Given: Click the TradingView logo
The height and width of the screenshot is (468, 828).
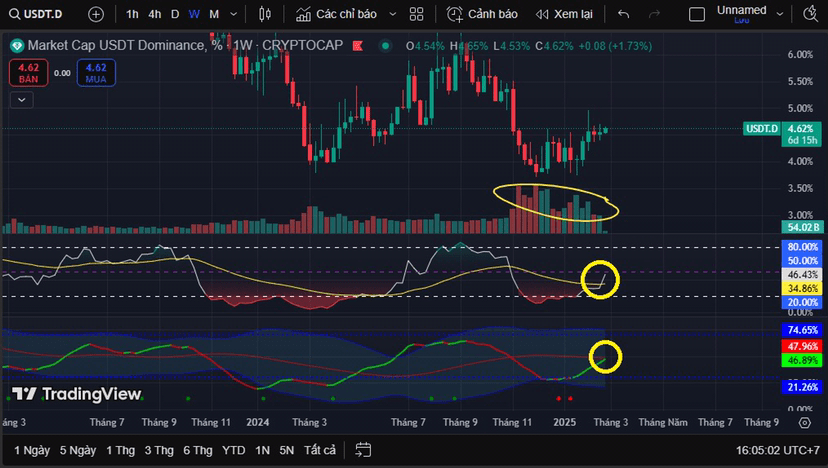Looking at the screenshot, I should (x=77, y=394).
